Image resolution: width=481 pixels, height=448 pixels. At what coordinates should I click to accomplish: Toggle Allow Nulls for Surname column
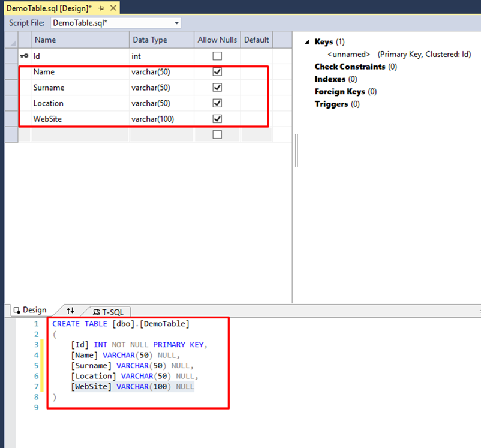(x=217, y=88)
